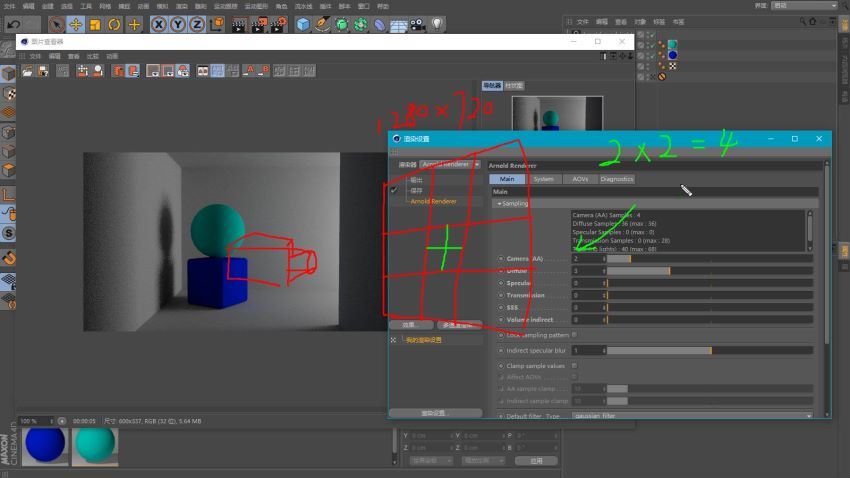This screenshot has height=478, width=850.
Task: Click Render View clapperboard icon
Action: pyautogui.click(x=239, y=24)
